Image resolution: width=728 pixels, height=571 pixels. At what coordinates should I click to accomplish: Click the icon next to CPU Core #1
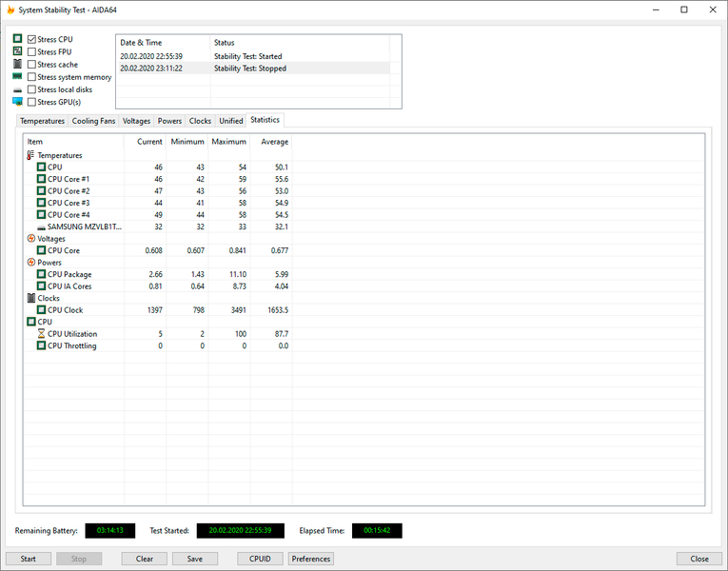click(41, 179)
